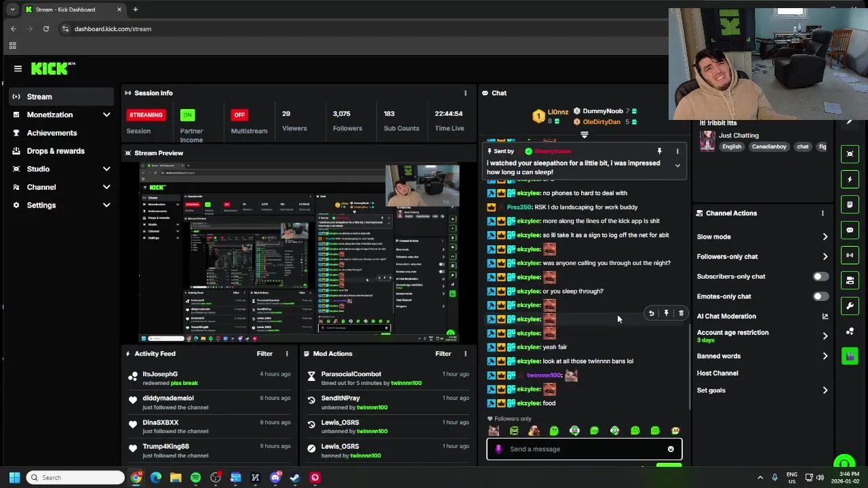This screenshot has width=868, height=488.
Task: Click the chat scrollbar
Action: (x=689, y=366)
